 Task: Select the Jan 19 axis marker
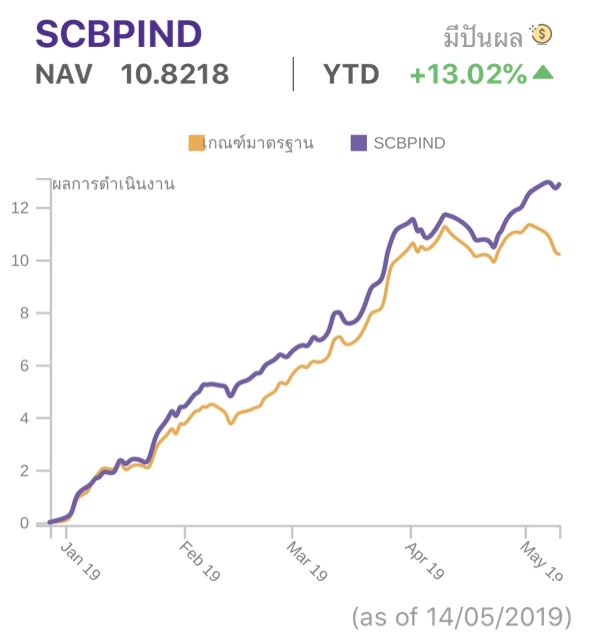[x=80, y=561]
